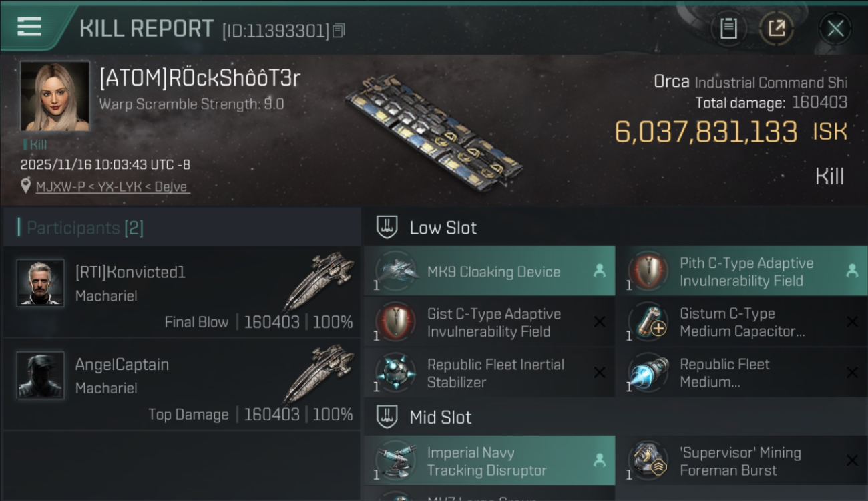Open the MJXW-P location link
This screenshot has width=868, height=501.
point(112,187)
